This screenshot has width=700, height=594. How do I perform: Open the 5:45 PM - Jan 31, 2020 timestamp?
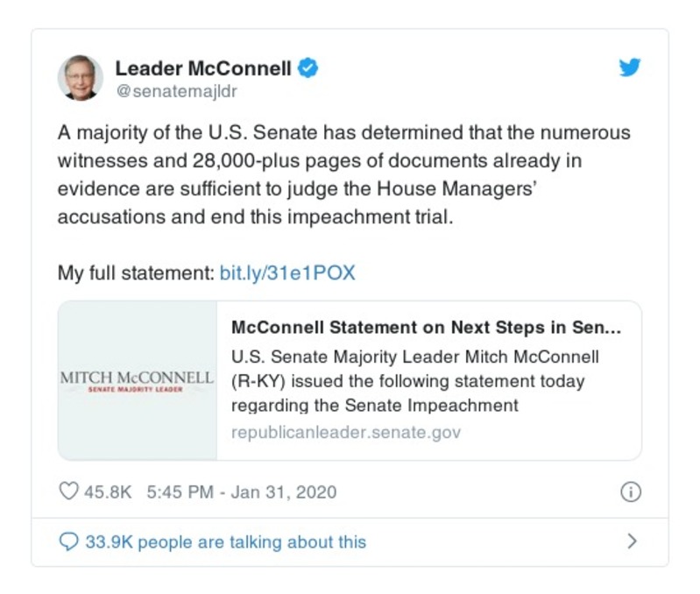(241, 491)
